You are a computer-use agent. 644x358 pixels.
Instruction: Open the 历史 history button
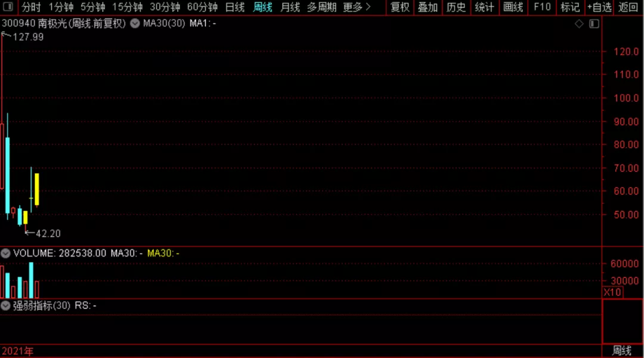click(x=456, y=7)
